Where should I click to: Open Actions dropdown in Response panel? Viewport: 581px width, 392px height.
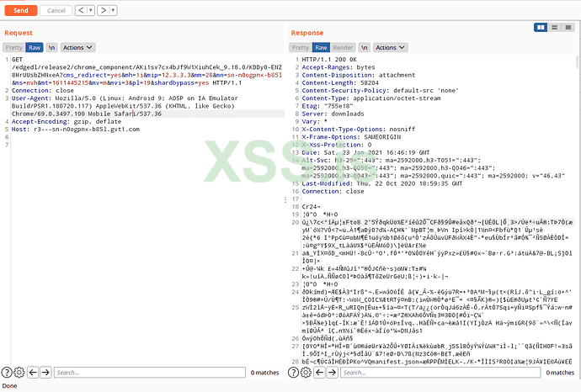coord(390,47)
